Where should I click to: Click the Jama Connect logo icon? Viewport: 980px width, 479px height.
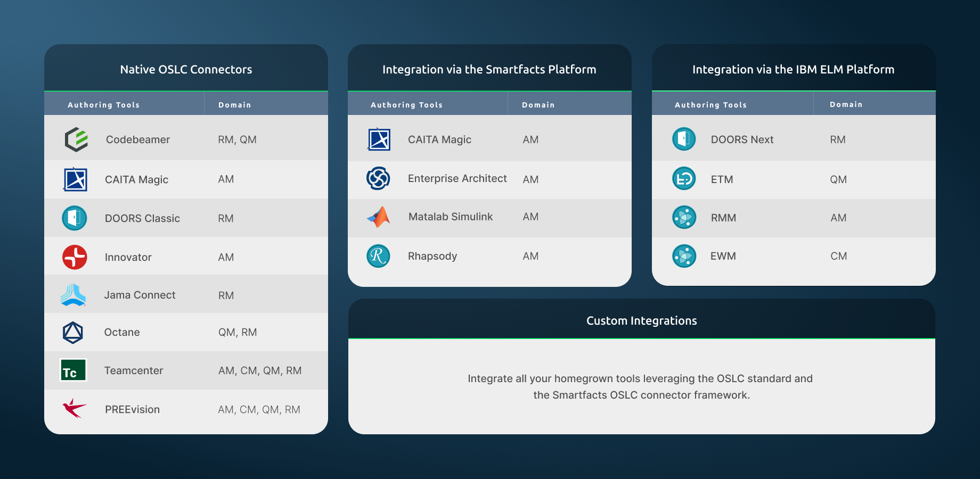[73, 295]
